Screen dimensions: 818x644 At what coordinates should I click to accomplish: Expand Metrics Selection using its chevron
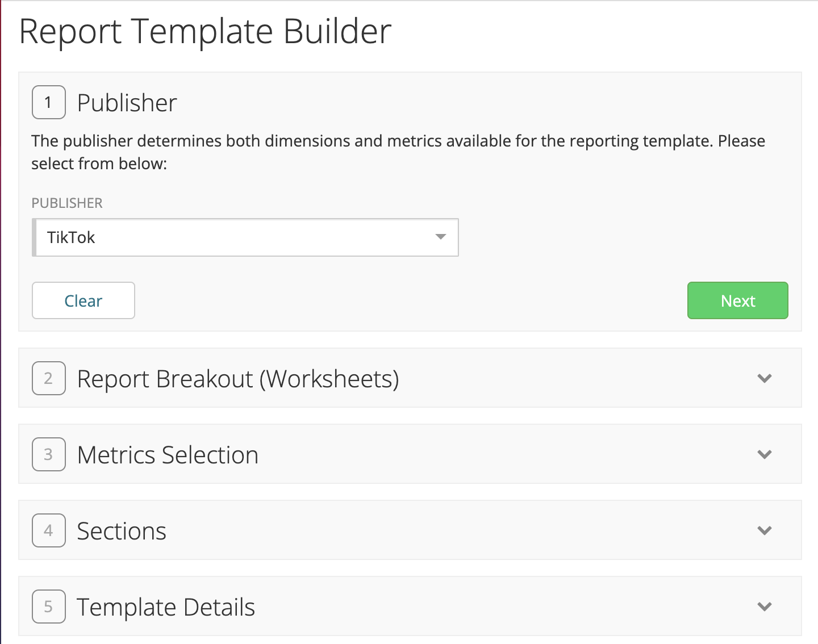pos(765,454)
